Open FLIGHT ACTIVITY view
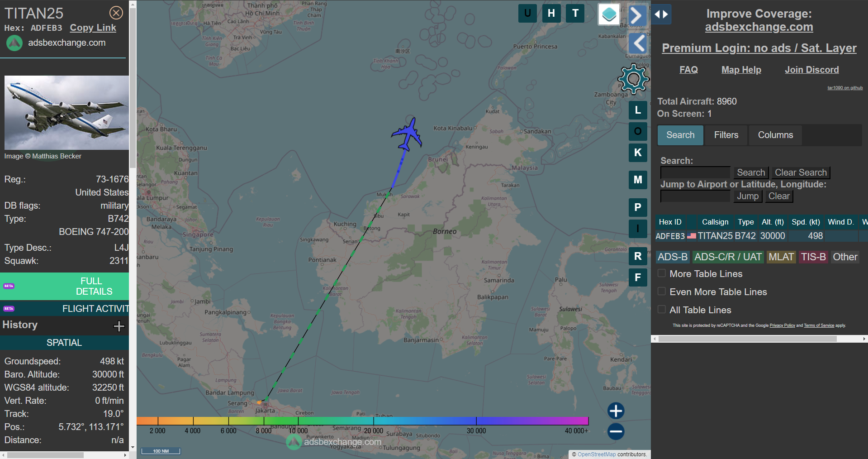 pyautogui.click(x=64, y=309)
